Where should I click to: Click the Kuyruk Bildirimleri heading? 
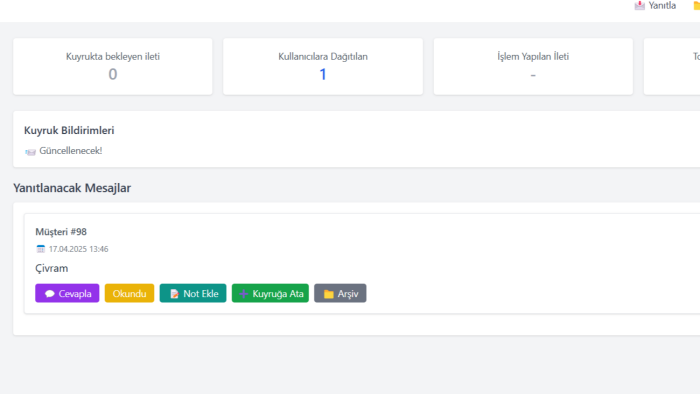(x=69, y=130)
